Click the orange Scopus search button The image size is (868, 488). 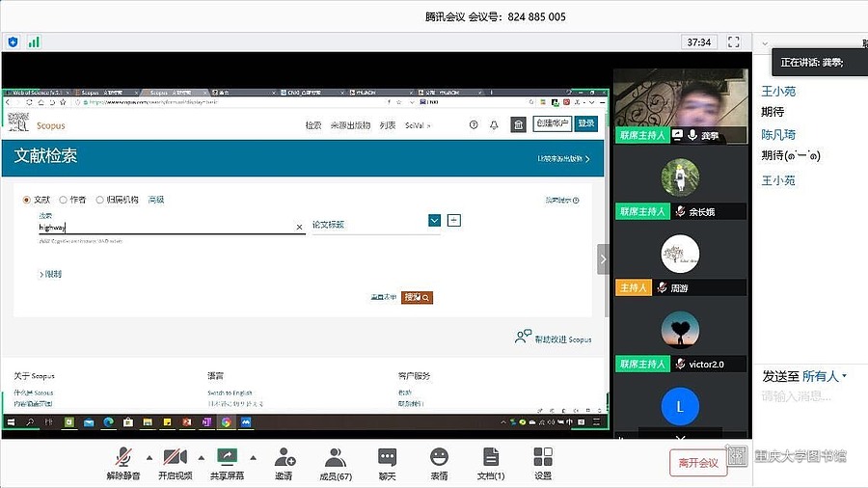coord(417,298)
